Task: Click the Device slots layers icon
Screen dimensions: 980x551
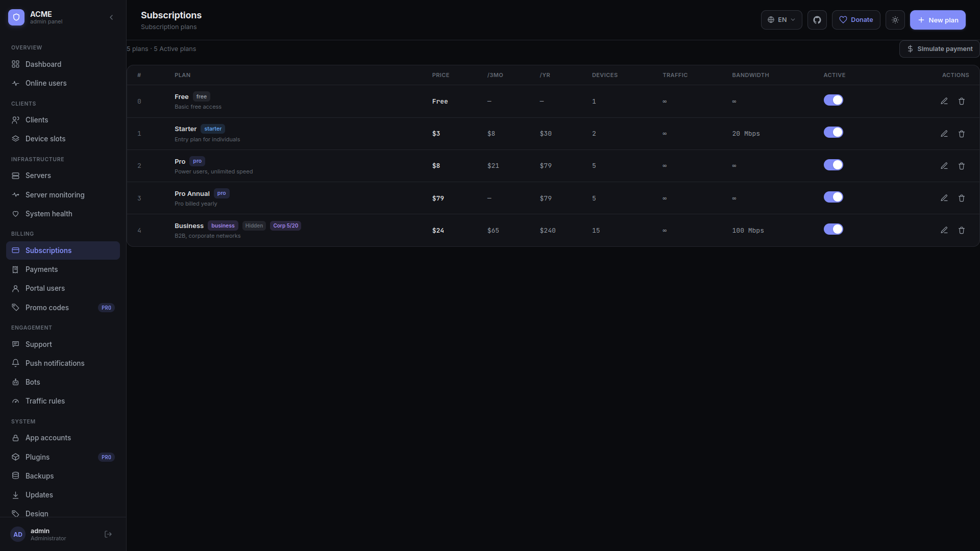Action: tap(16, 139)
